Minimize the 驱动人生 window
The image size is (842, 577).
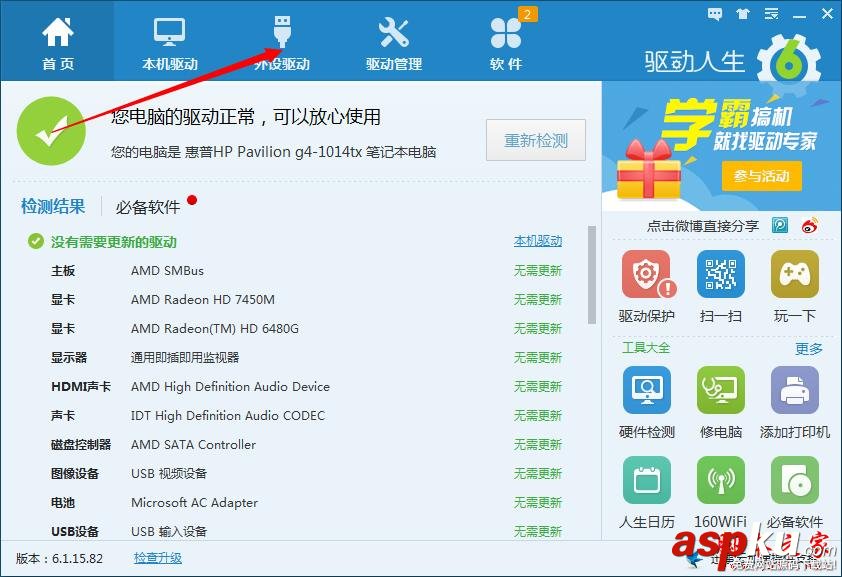click(x=800, y=15)
